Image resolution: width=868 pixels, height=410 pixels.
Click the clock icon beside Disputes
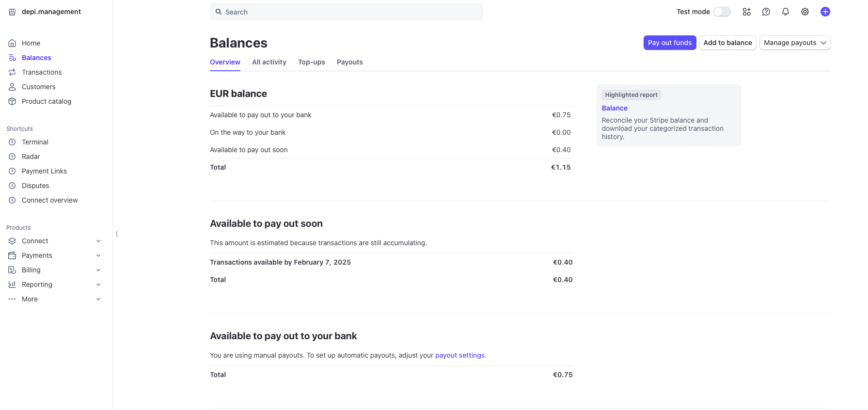12,186
